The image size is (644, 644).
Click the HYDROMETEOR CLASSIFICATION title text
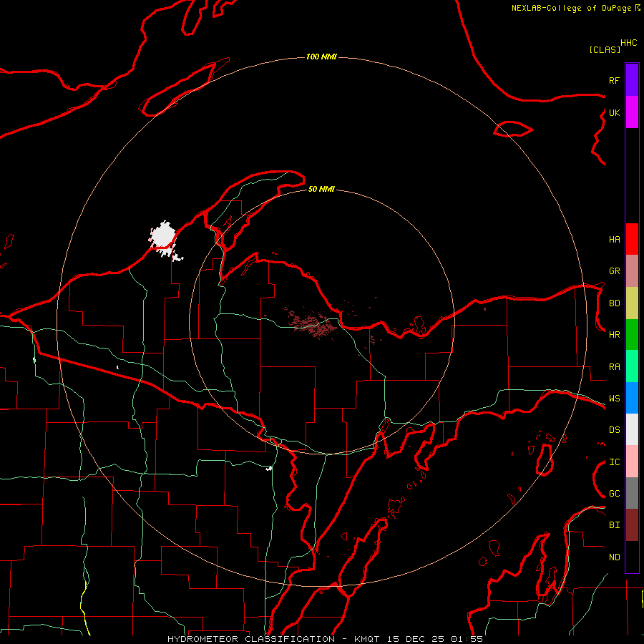click(251, 639)
